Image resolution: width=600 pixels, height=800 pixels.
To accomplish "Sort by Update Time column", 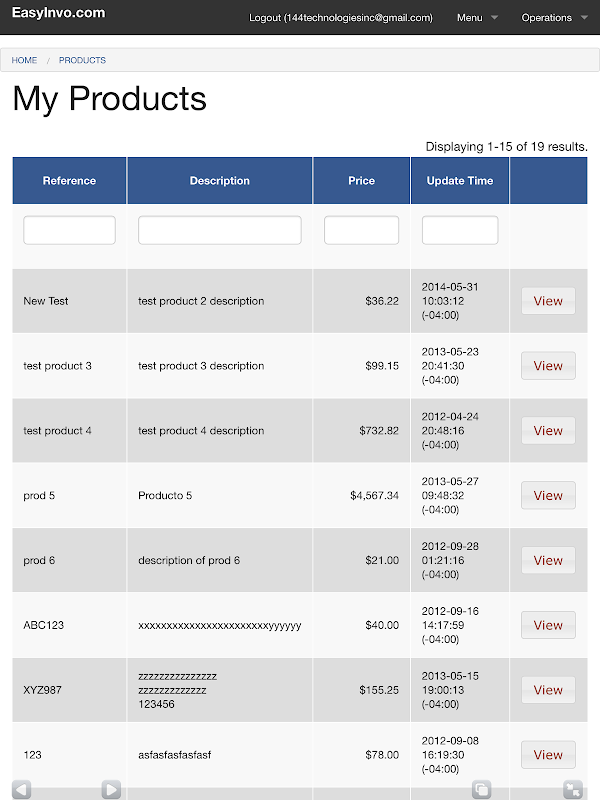I will click(x=459, y=181).
